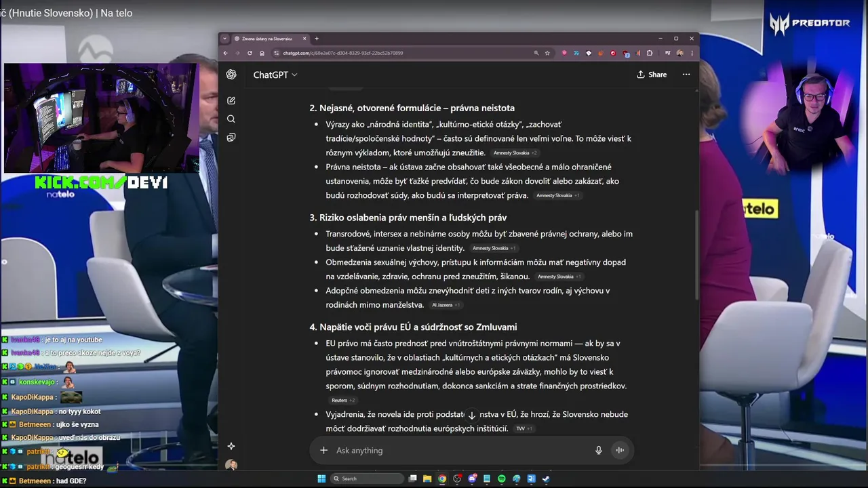
Task: Close the 'Zmena ústavy na Slovensku' tab
Action: tap(304, 39)
